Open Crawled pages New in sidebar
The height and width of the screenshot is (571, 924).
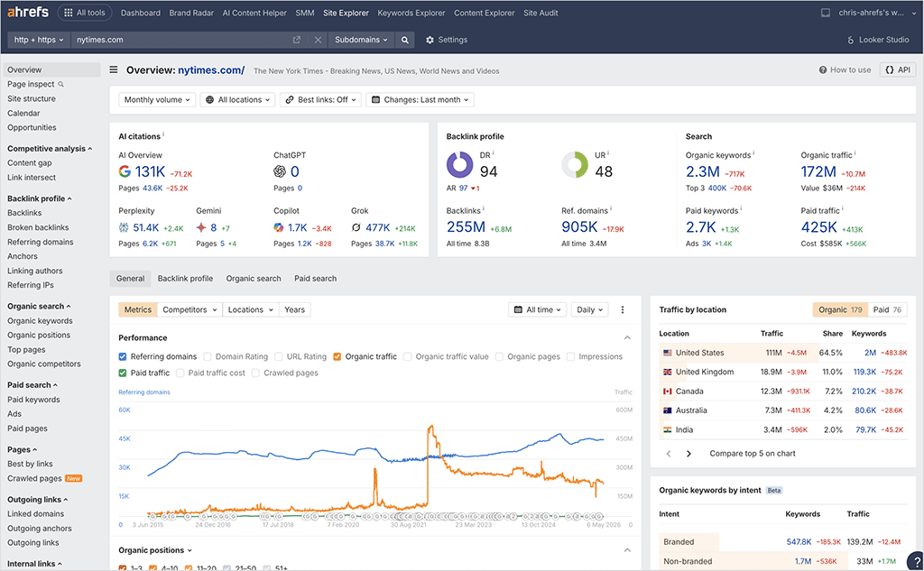click(x=44, y=478)
